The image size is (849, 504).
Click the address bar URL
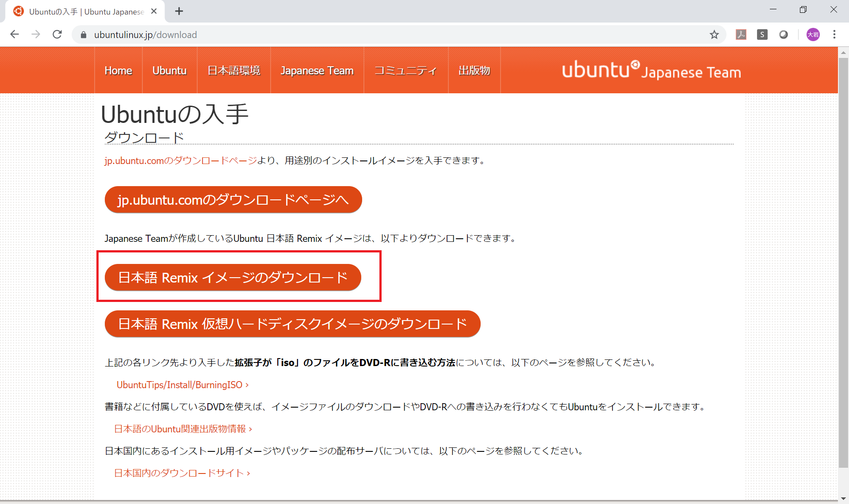point(145,35)
